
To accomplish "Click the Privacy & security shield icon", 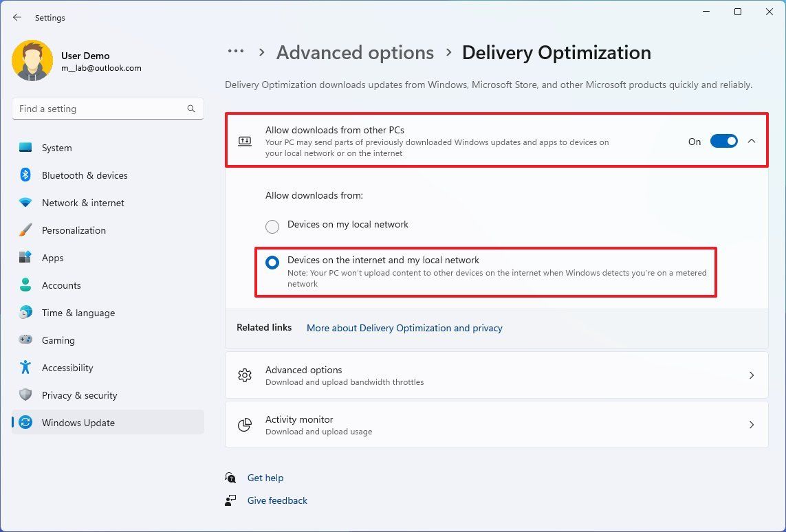I will click(x=25, y=395).
